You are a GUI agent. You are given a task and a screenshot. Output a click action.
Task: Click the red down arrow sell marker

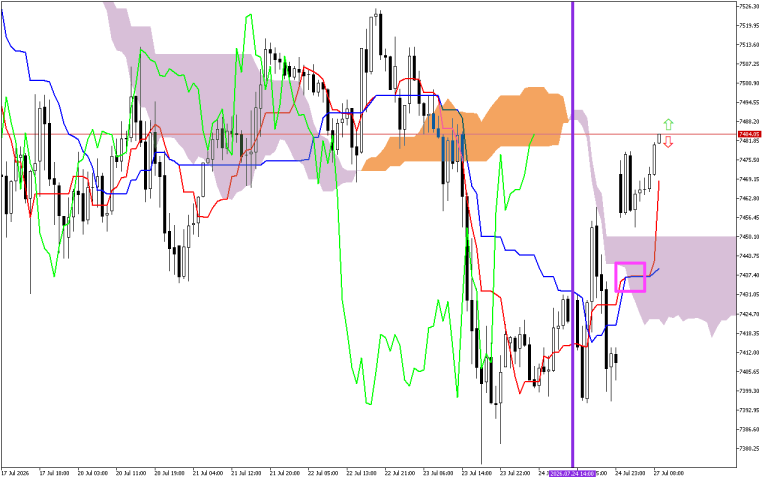669,143
